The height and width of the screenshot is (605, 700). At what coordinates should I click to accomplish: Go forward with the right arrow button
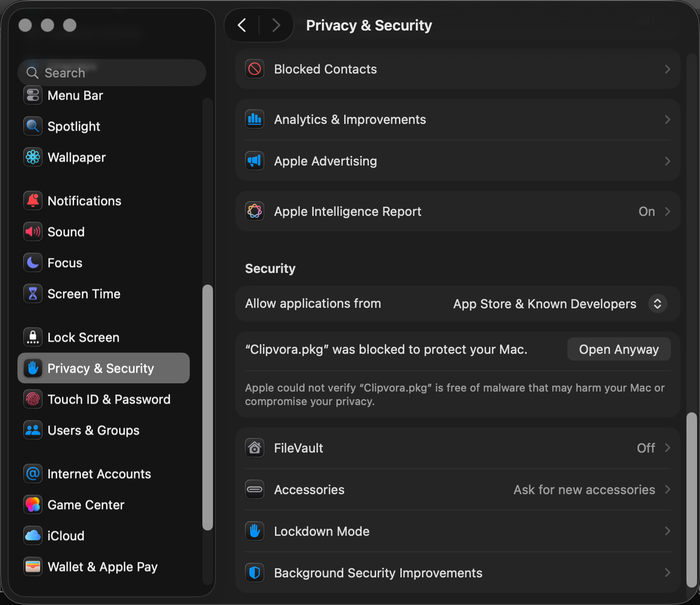pos(276,25)
